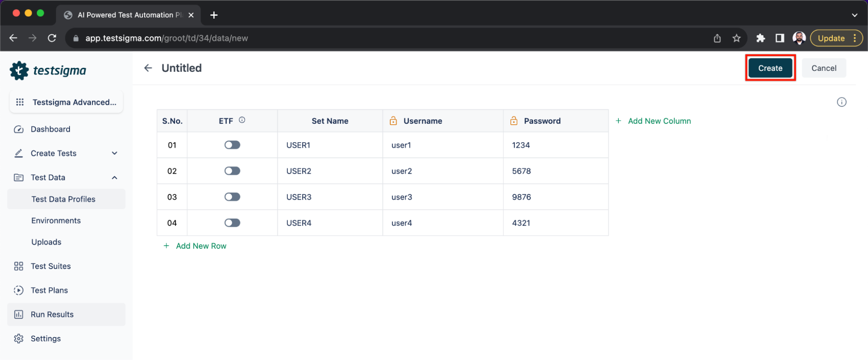This screenshot has width=868, height=360.
Task: Click Add New Row
Action: tap(195, 246)
